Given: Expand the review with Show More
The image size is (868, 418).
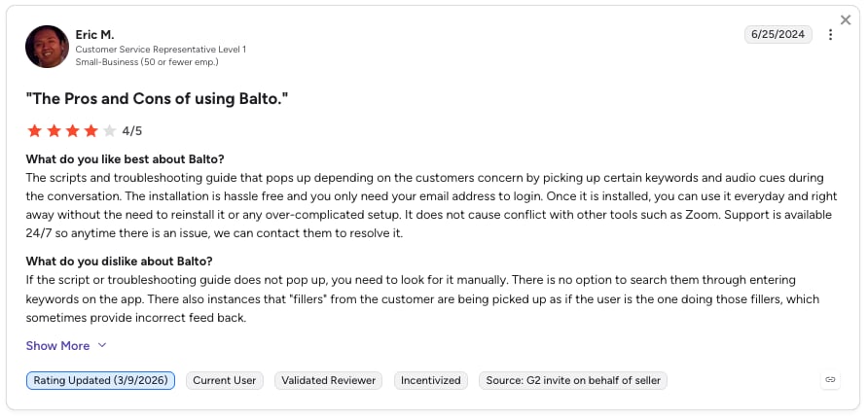Looking at the screenshot, I should pos(57,345).
